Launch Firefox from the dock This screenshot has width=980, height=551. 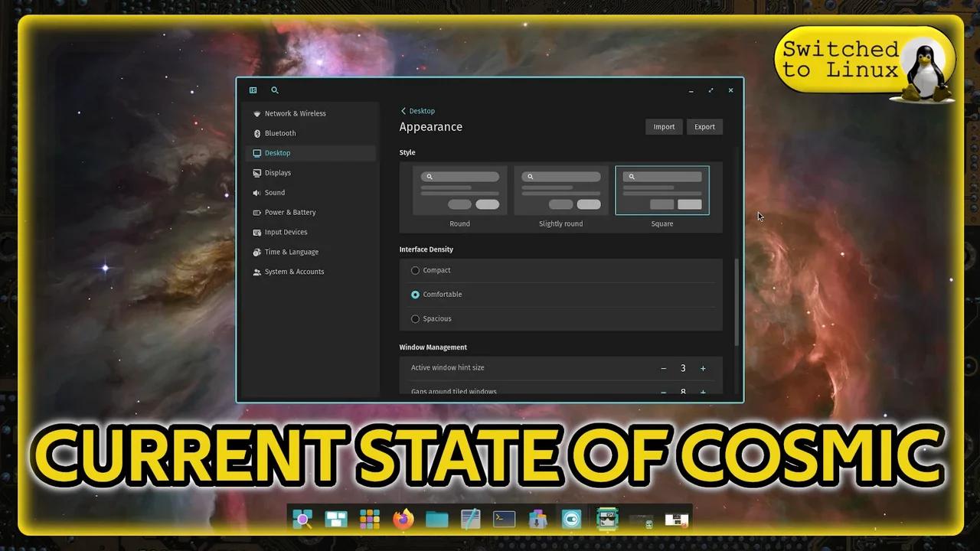tap(403, 519)
